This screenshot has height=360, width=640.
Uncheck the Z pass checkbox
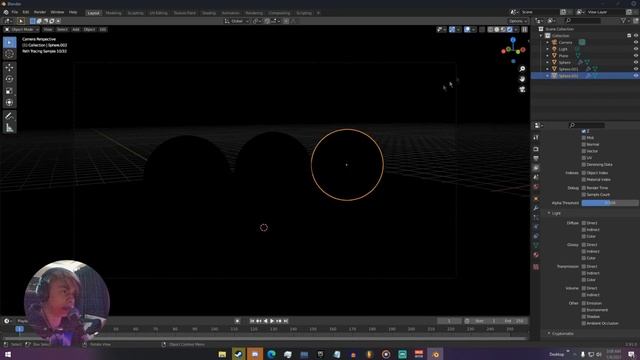584,131
